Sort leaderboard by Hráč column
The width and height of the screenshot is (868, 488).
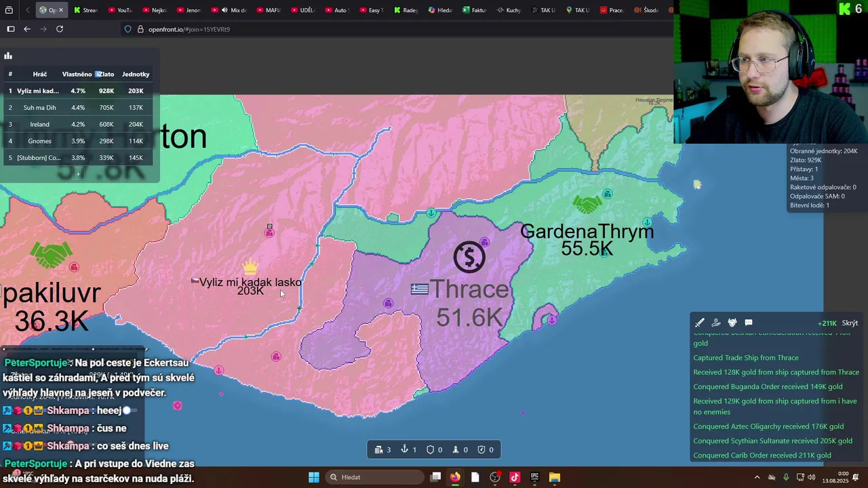coord(40,74)
